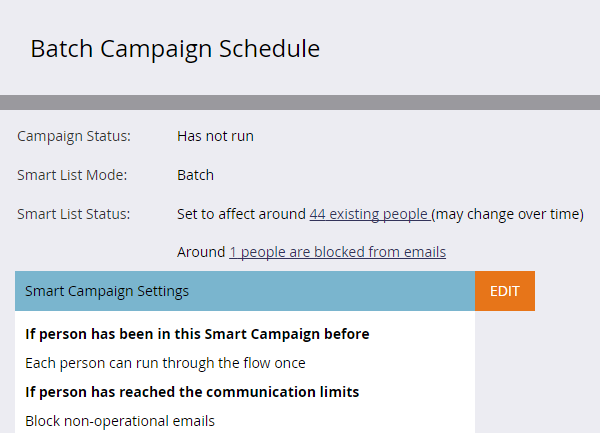Select the Batch mode value text
This screenshot has width=600, height=433.
click(195, 175)
